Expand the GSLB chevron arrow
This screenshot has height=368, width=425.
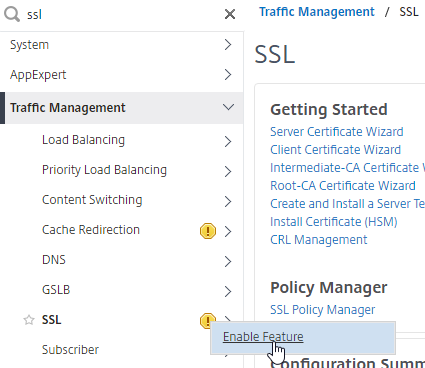[x=228, y=291]
